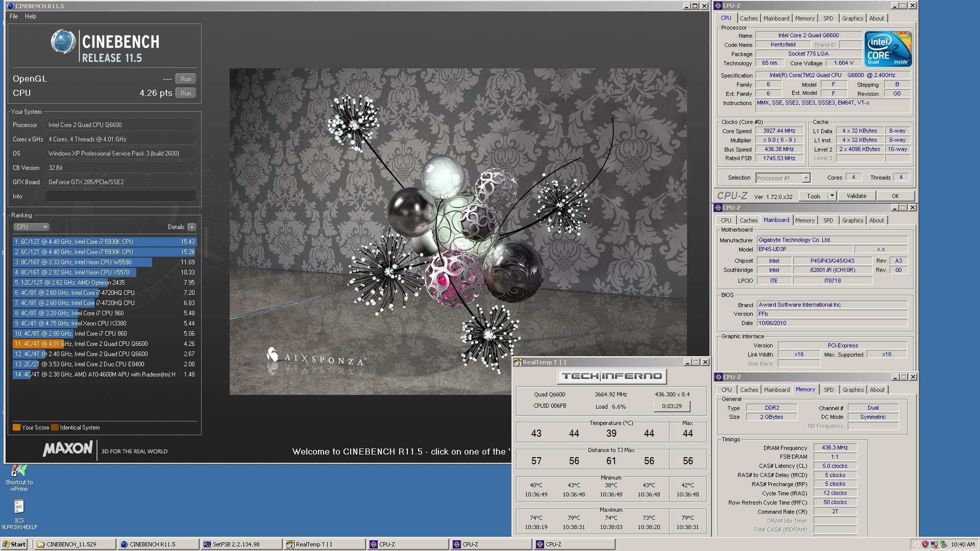The height and width of the screenshot is (551, 980).
Task: Click the Validate button in CPU-Z
Action: point(856,196)
